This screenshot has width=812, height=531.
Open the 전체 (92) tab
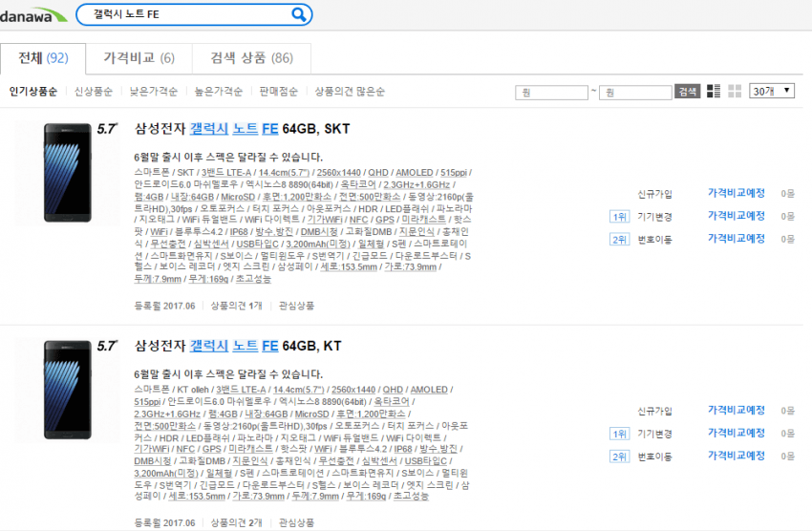coord(43,58)
